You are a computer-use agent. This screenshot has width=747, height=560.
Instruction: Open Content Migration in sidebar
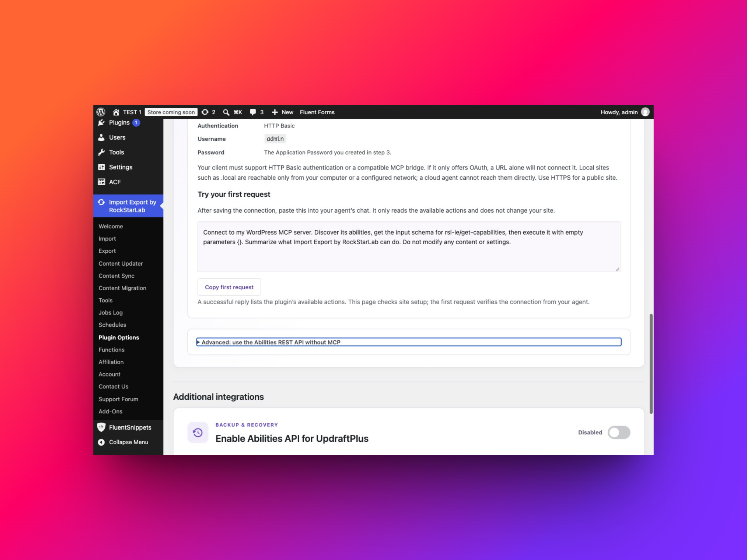(x=122, y=288)
